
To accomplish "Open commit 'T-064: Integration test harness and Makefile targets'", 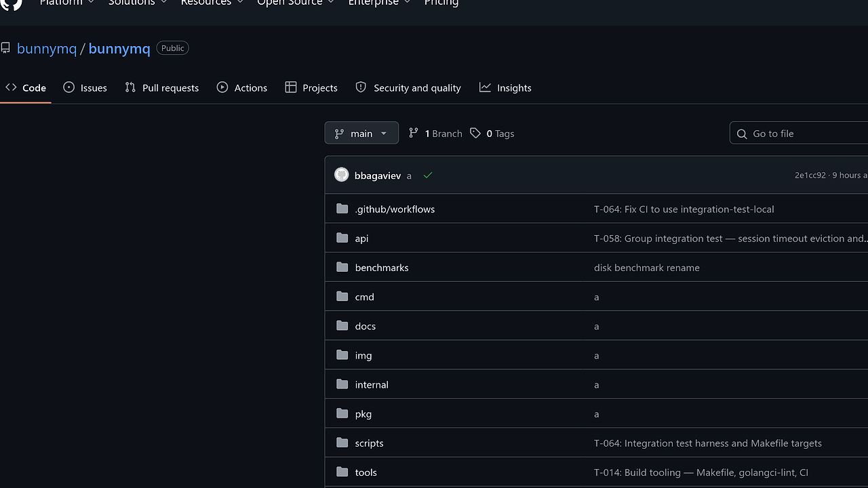I will [707, 443].
